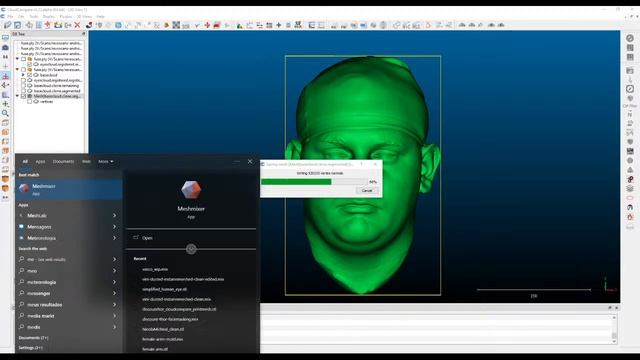Viewport: 640px width, 360px height.
Task: Collapse the Mesh[basecloud.clone.seg...] tree node
Action: pyautogui.click(x=18, y=96)
